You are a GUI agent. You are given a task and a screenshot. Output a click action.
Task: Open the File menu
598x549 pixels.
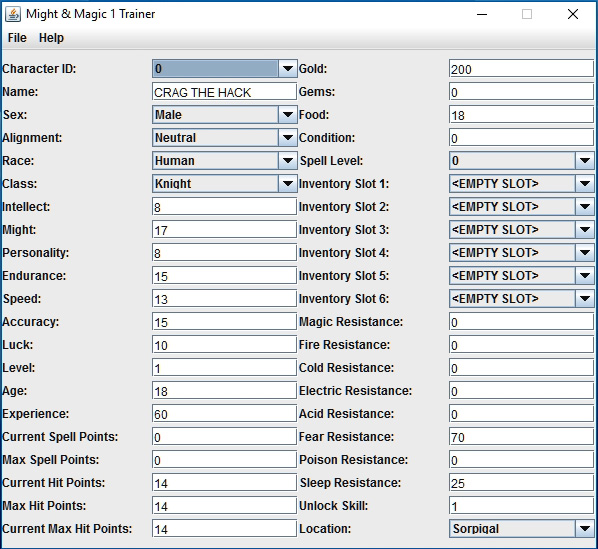pos(17,38)
